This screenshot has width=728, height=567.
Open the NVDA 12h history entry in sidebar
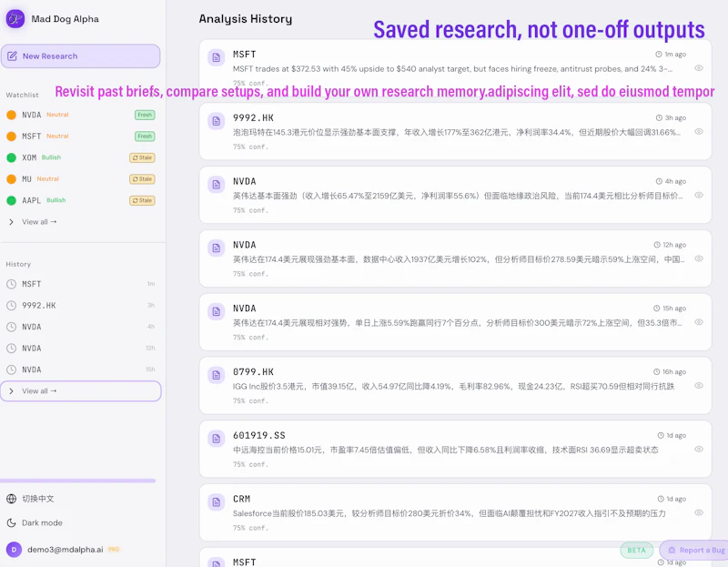[x=80, y=348]
